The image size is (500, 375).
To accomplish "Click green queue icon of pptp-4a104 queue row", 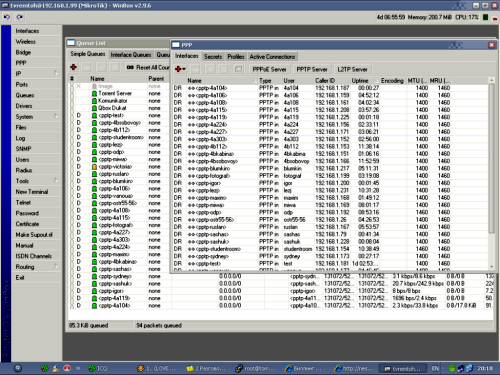I will click(x=95, y=306).
